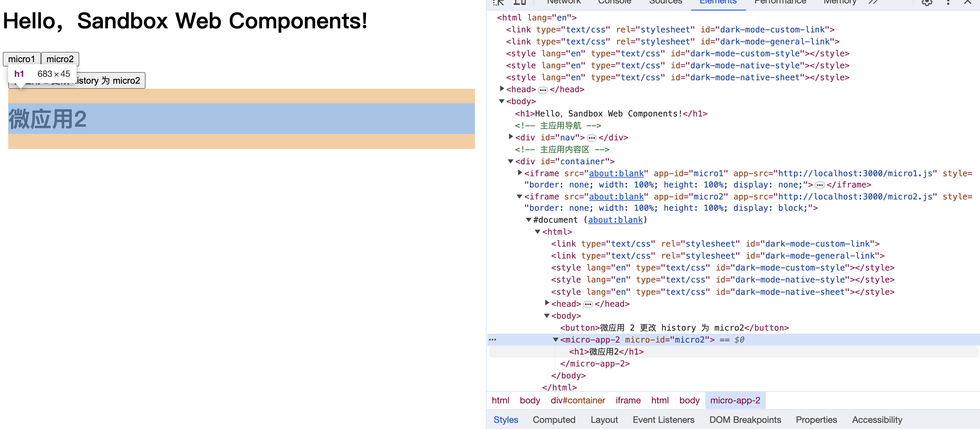
Task: Collapse the #document node
Action: coord(529,220)
